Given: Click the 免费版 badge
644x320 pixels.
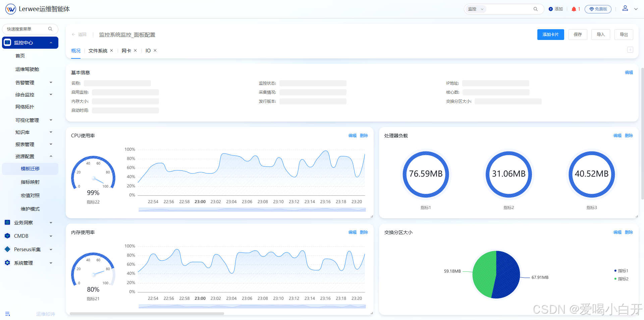Looking at the screenshot, I should pos(598,9).
